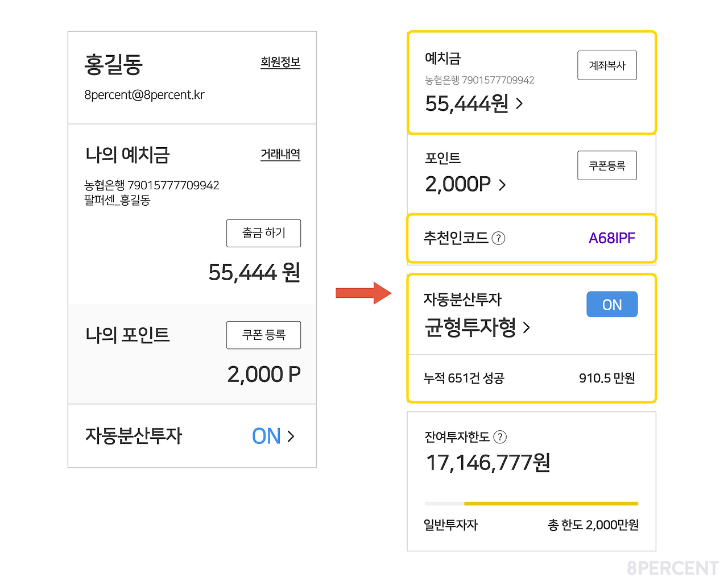Select the 홍길동 user name heading

coord(114,64)
